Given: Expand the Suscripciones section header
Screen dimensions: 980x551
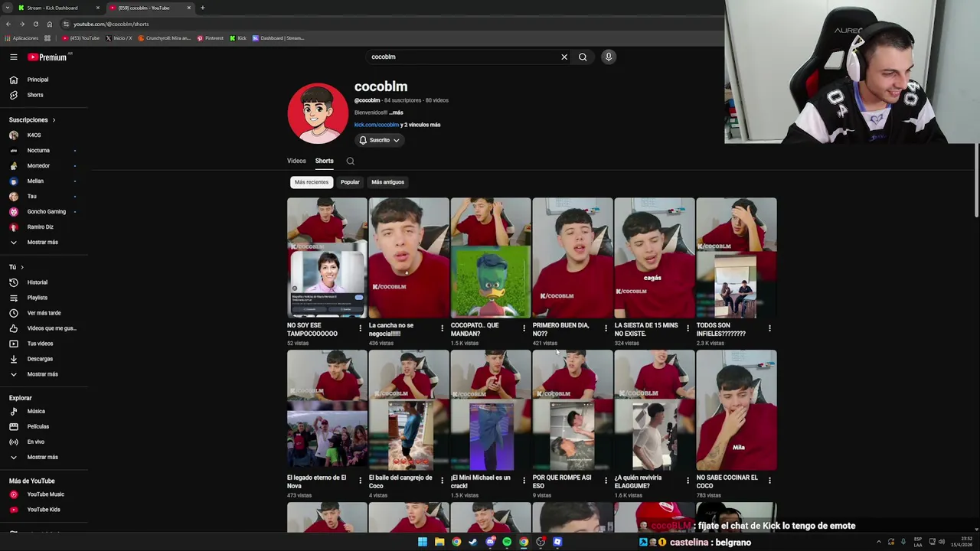Looking at the screenshot, I should pyautogui.click(x=32, y=120).
